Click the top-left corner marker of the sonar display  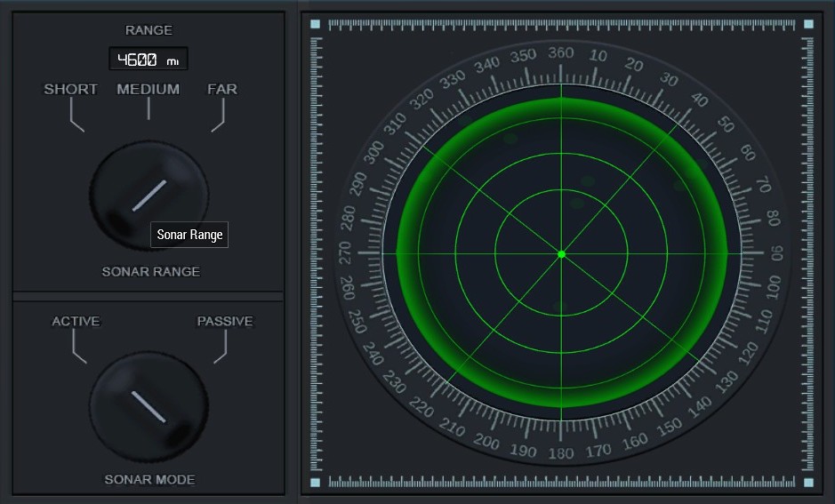pos(315,25)
